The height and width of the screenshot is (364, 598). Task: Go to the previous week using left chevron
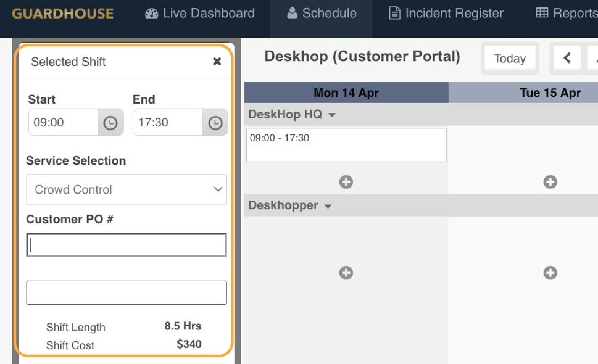click(x=567, y=58)
